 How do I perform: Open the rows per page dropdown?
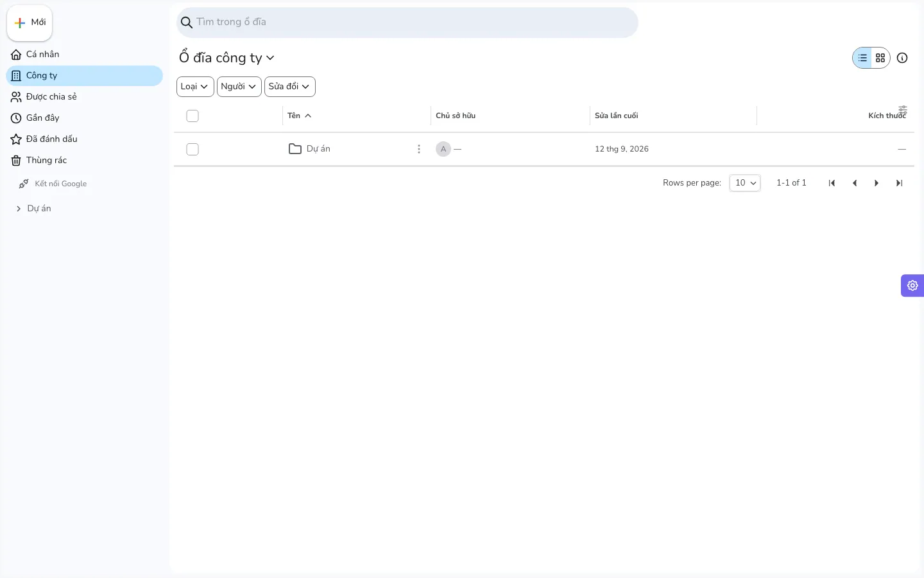pyautogui.click(x=745, y=183)
